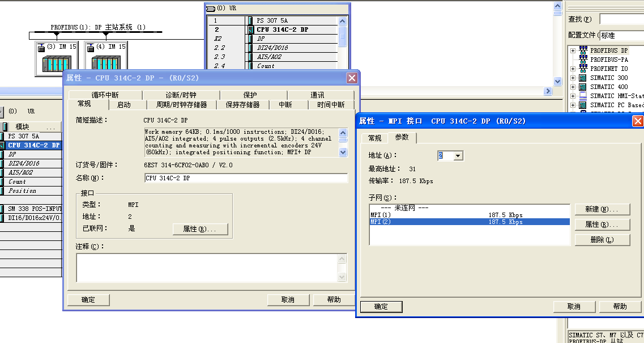Click the 名称 name input field
The image size is (644, 343).
[x=246, y=178]
